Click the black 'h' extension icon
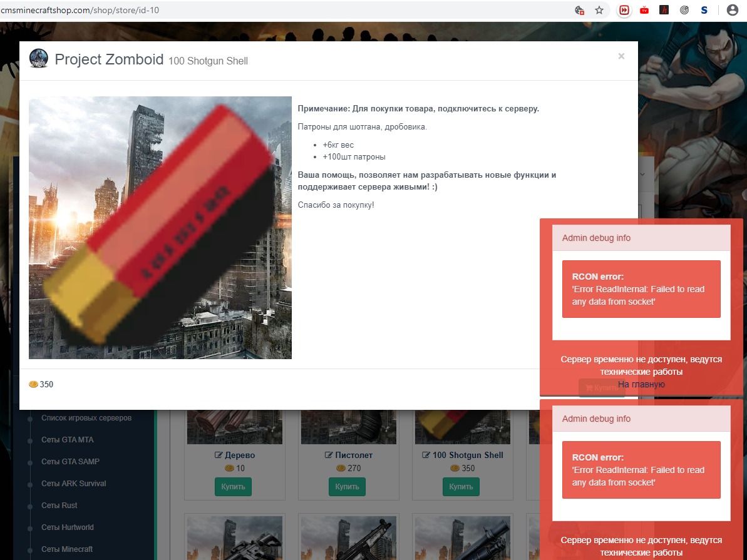Viewport: 747px width, 560px height. tap(664, 10)
